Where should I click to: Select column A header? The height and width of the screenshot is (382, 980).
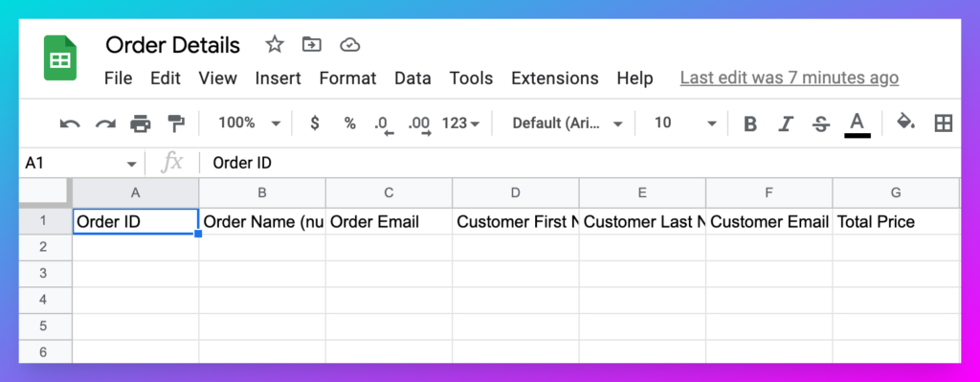click(136, 192)
